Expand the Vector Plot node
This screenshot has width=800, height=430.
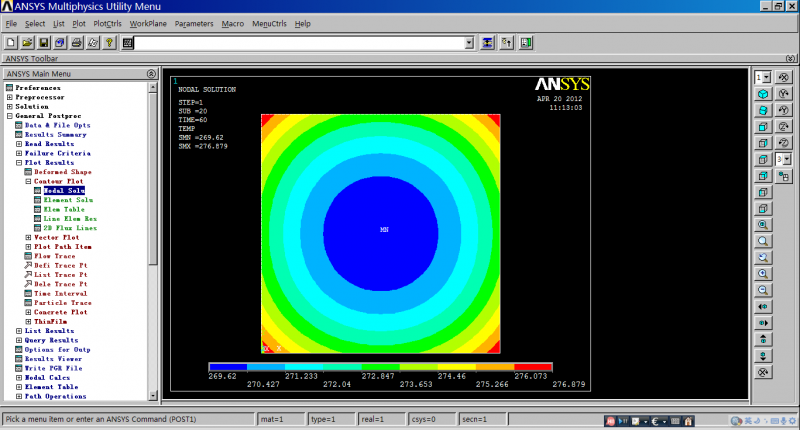29,237
